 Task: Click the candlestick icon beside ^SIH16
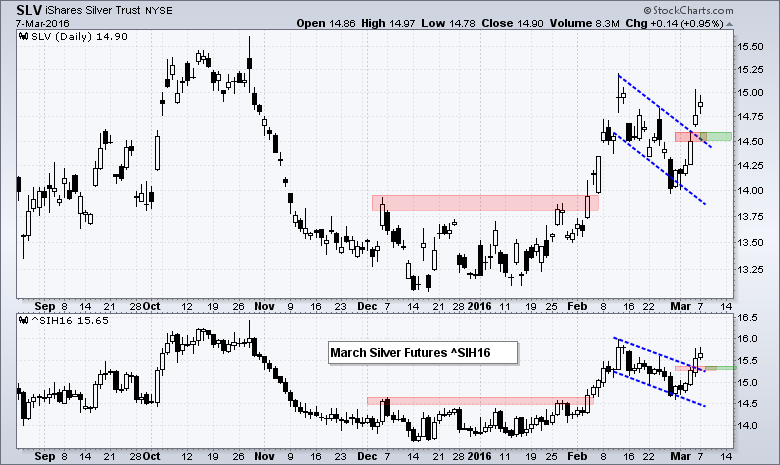click(x=23, y=320)
